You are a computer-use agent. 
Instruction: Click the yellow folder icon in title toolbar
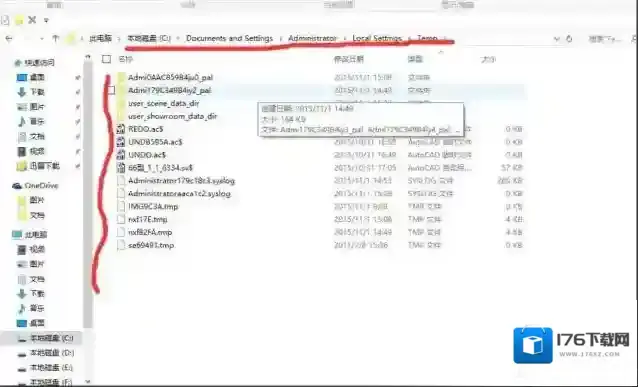(x=19, y=20)
